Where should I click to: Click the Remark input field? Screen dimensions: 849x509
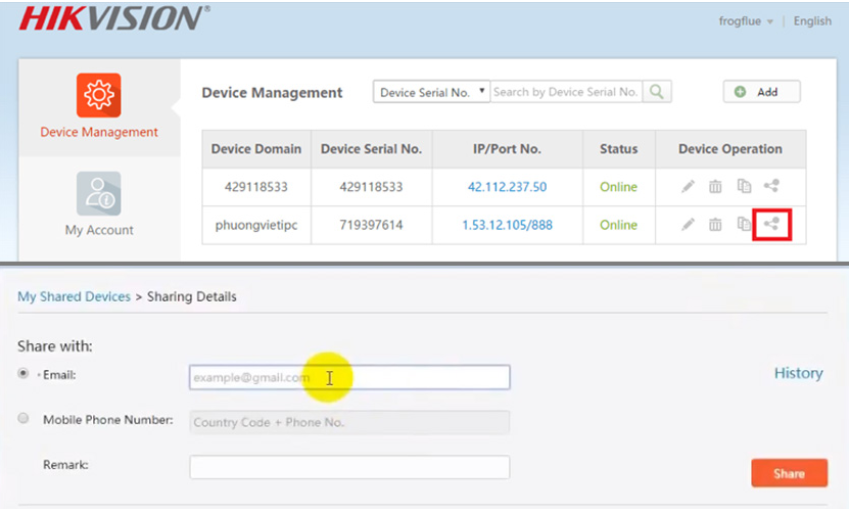pos(349,467)
